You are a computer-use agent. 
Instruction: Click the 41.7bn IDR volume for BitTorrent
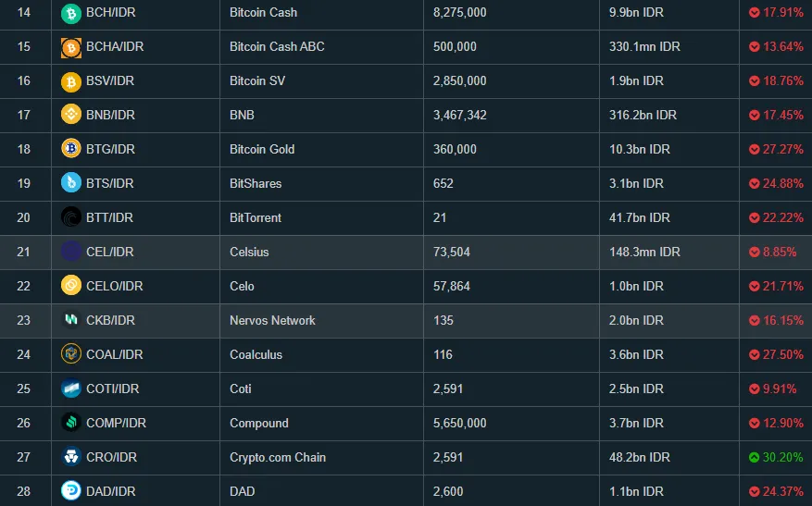(640, 217)
